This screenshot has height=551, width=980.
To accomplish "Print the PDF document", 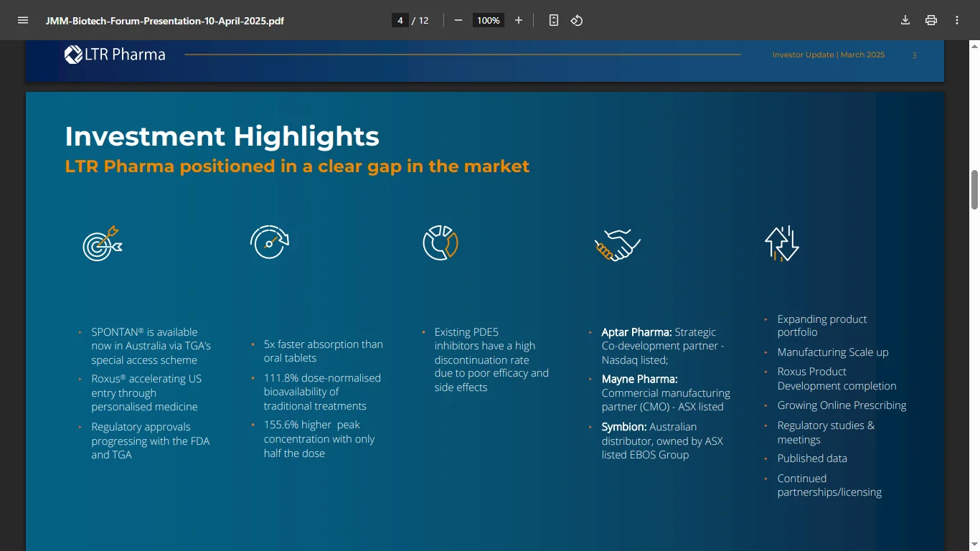I will [x=931, y=20].
